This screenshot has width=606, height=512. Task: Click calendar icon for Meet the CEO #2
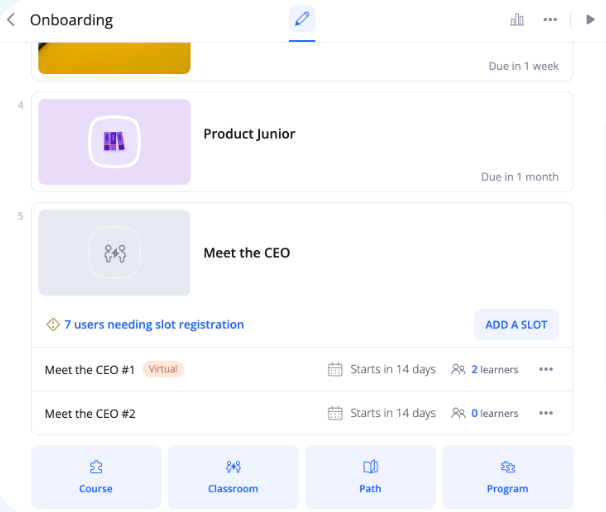(x=336, y=413)
